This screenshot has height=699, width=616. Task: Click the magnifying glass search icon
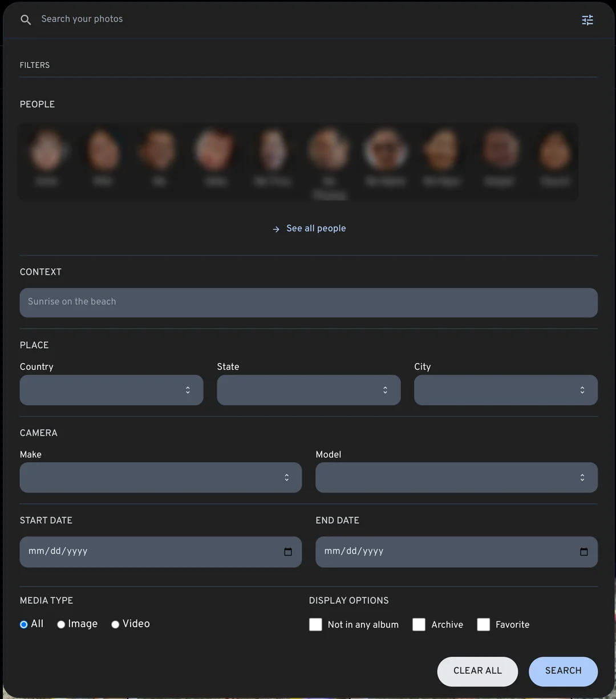point(26,20)
